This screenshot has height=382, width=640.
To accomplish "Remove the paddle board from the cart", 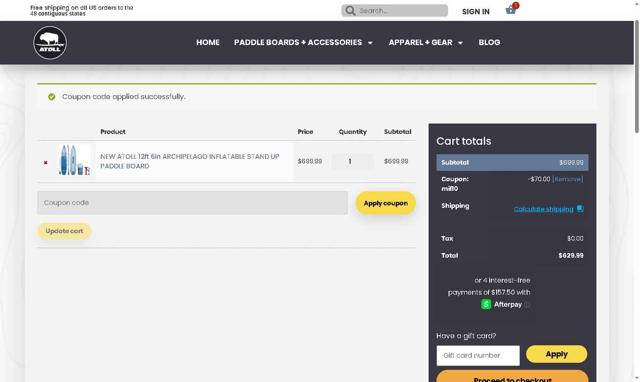I will click(46, 162).
